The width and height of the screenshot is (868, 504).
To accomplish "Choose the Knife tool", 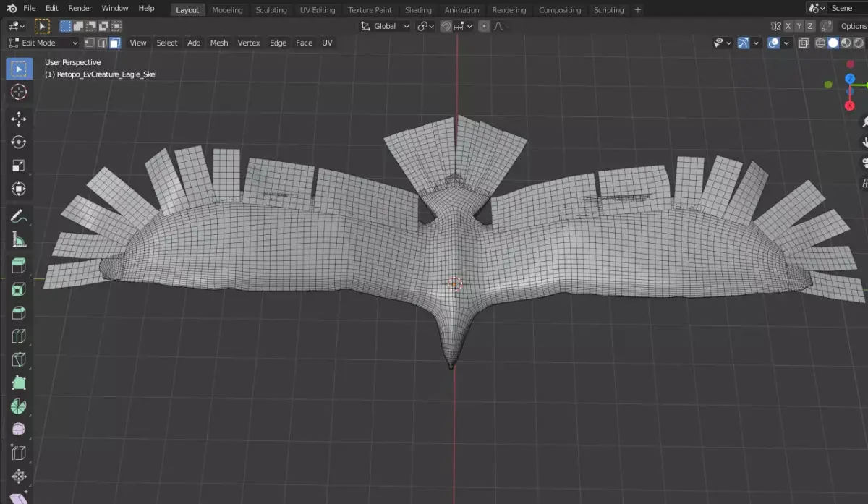I will [19, 359].
